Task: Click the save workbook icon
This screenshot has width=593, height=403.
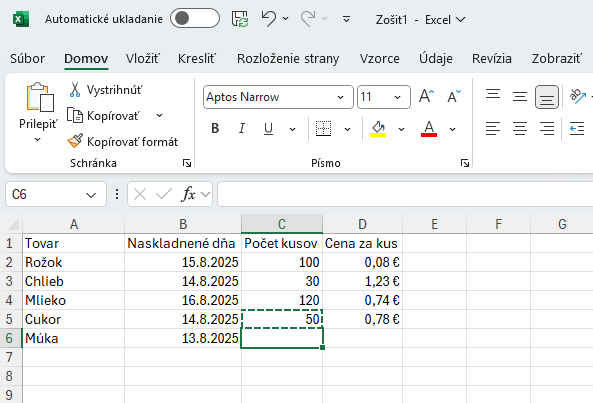Action: point(240,19)
